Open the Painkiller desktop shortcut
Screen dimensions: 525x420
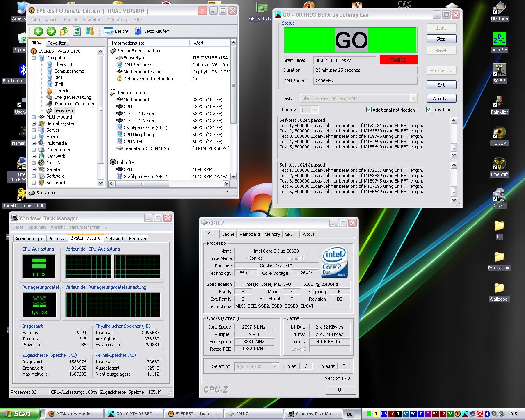click(499, 105)
